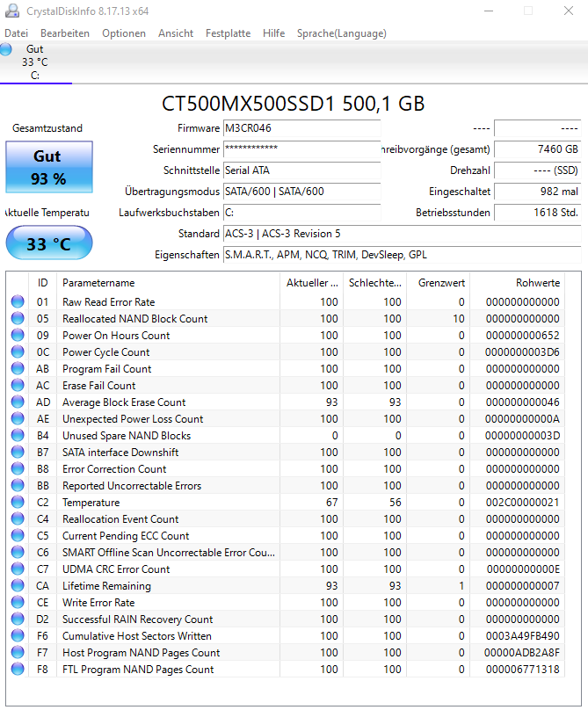Open the Datei menu
The height and width of the screenshot is (710, 588).
coord(17,33)
